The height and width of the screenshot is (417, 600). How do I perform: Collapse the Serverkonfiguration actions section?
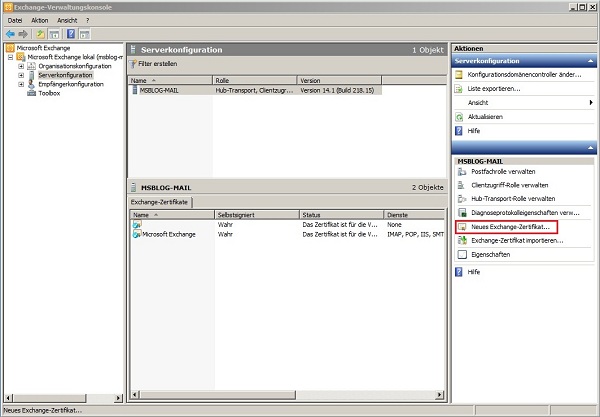coord(590,61)
